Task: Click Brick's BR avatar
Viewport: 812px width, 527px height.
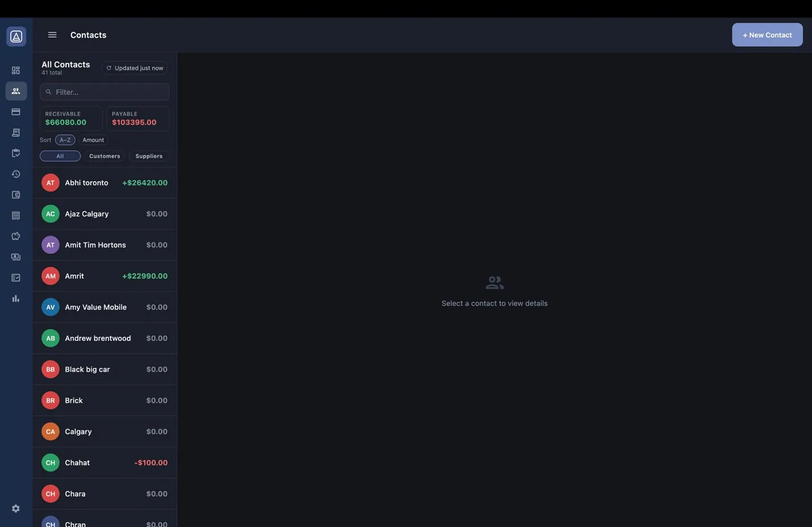Action: coord(50,400)
